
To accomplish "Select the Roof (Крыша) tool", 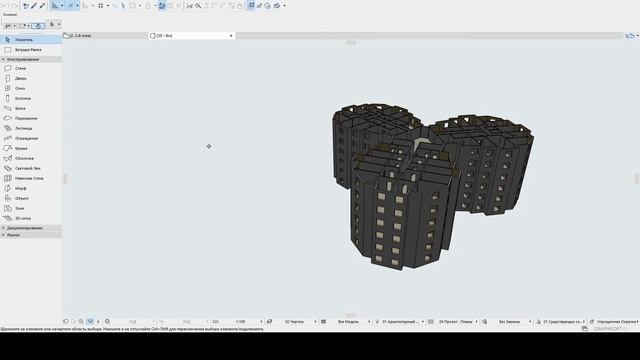I will click(31, 148).
